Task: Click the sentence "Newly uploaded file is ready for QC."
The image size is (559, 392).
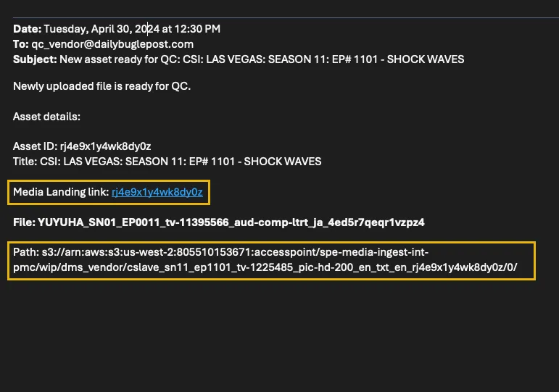Action: [x=102, y=86]
